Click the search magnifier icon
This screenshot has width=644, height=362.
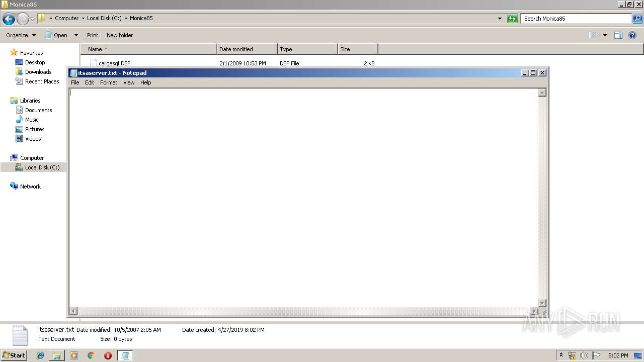(637, 19)
